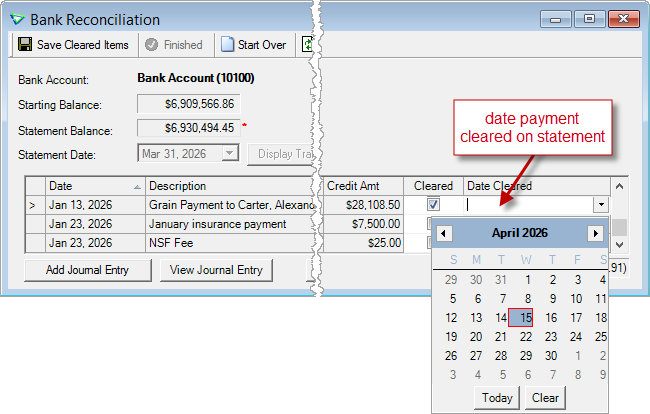Click the row selector for Grain Payment
The height and width of the screenshot is (414, 650).
[35, 205]
